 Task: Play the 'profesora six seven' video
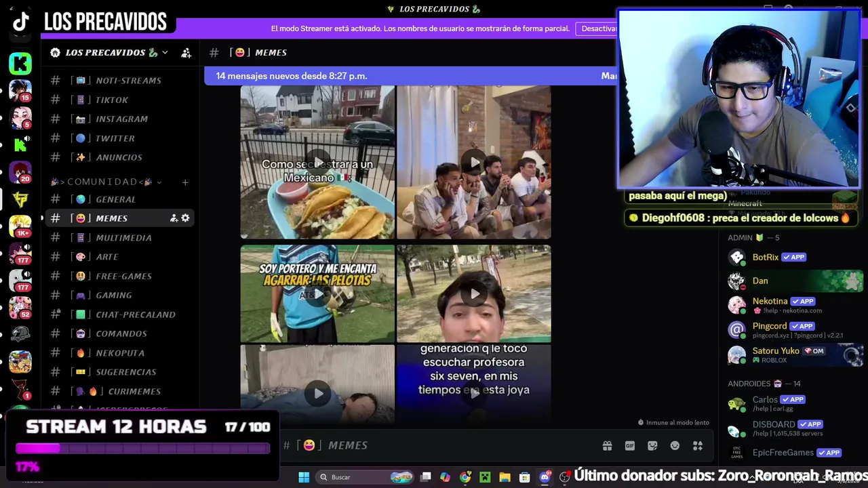474,392
